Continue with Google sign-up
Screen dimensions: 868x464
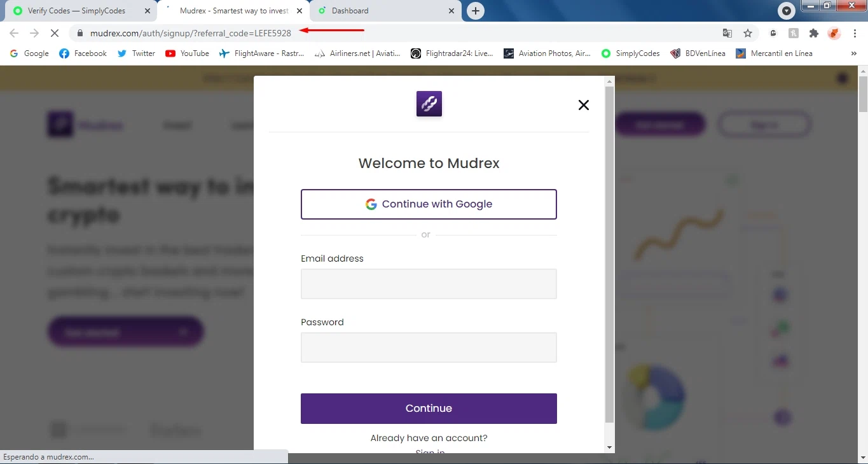click(429, 204)
